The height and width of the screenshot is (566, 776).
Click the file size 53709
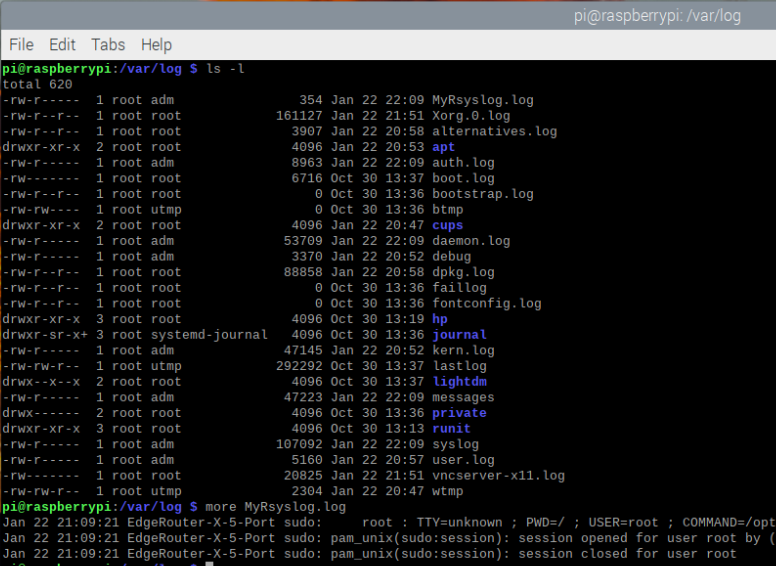(303, 241)
